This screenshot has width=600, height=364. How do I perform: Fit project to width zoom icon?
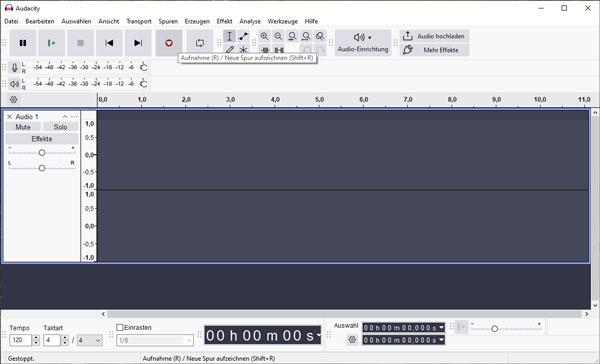(x=306, y=36)
